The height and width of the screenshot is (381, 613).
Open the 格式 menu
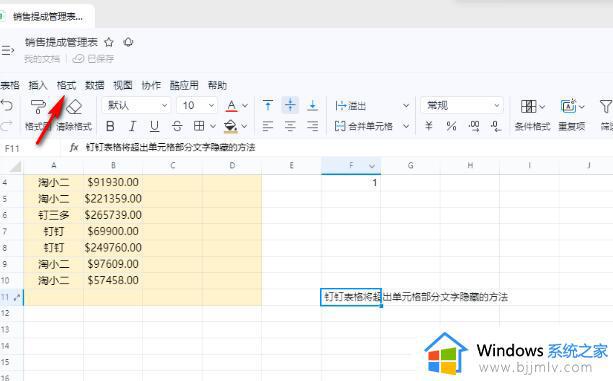tap(66, 85)
